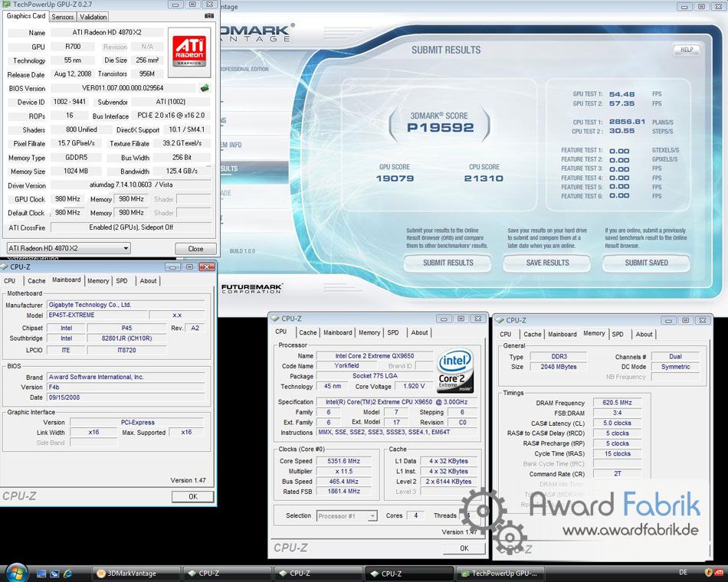Screen dimensions: 728x582
Task: Click the Close button in GPU-Z
Action: [195, 249]
